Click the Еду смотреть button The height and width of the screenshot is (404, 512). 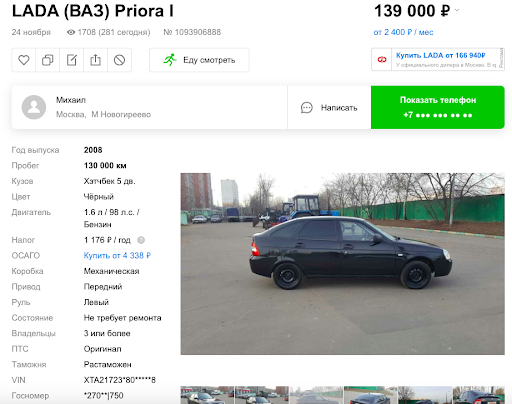pyautogui.click(x=199, y=60)
